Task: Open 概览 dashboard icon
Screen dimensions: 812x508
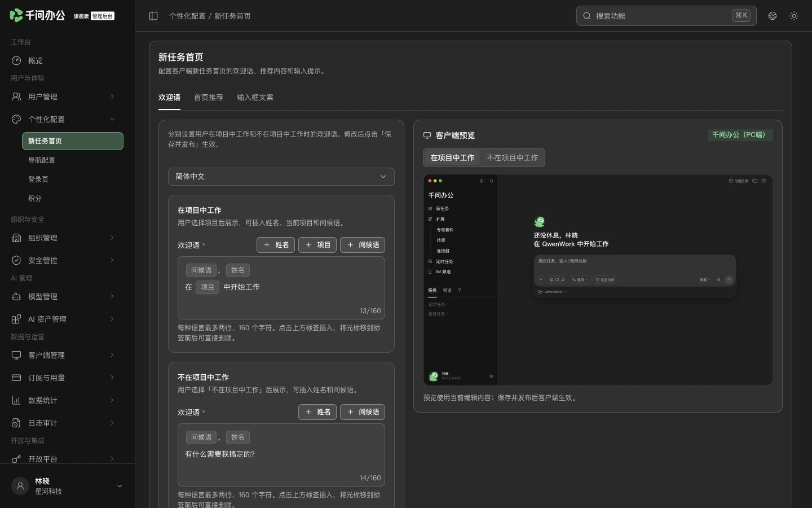Action: 16,60
